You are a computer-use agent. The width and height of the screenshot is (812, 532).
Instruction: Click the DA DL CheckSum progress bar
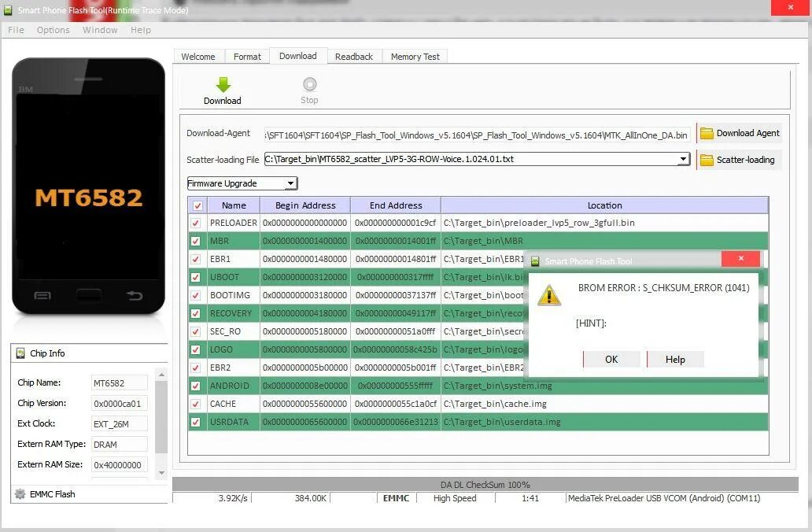[485, 484]
